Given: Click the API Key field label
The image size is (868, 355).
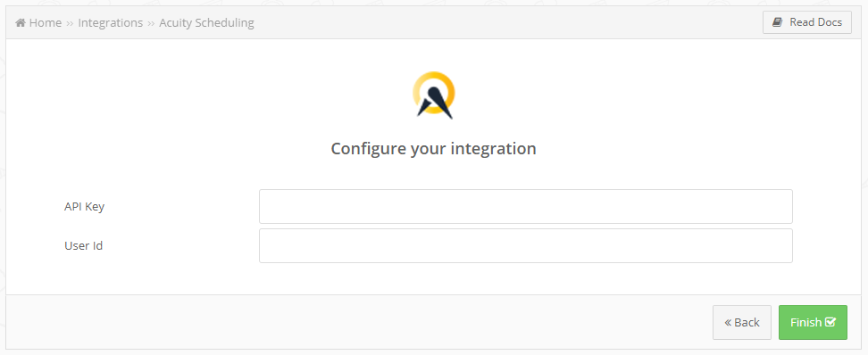Looking at the screenshot, I should pos(84,206).
